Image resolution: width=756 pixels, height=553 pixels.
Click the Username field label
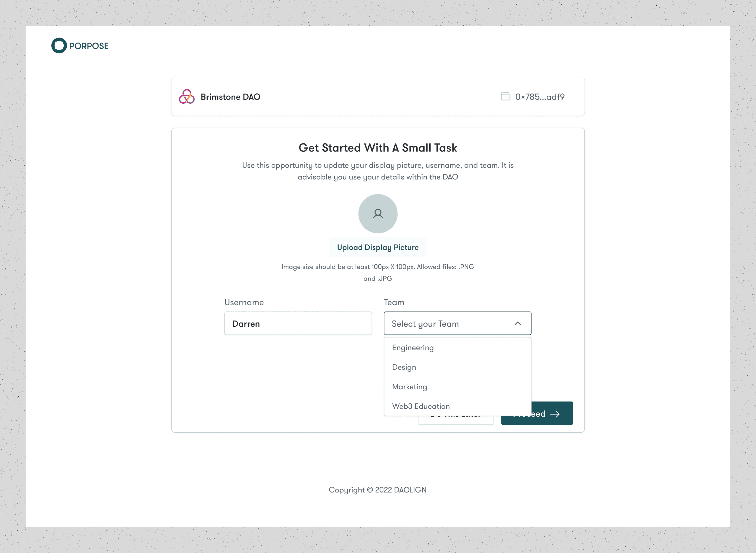point(244,302)
